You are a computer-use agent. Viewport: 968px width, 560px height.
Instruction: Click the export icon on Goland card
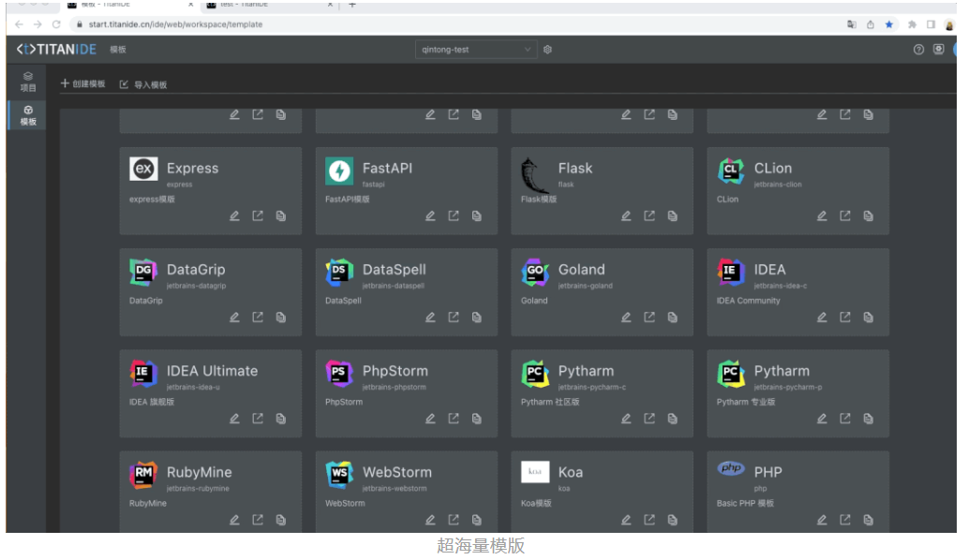[x=649, y=317]
